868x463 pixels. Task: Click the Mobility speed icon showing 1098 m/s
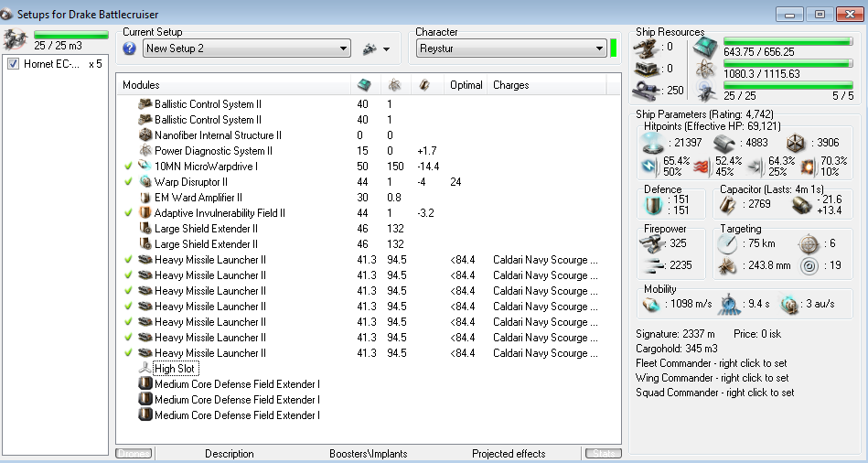click(x=651, y=304)
